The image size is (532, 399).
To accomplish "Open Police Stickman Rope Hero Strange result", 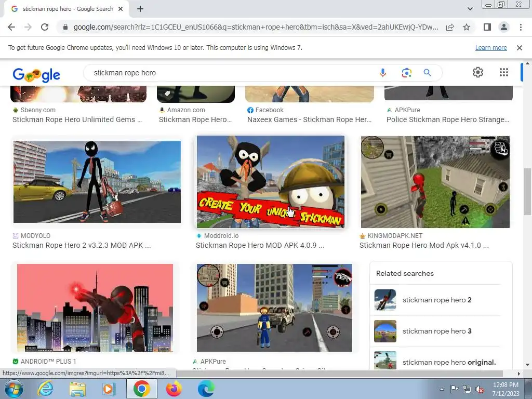I will click(x=447, y=119).
